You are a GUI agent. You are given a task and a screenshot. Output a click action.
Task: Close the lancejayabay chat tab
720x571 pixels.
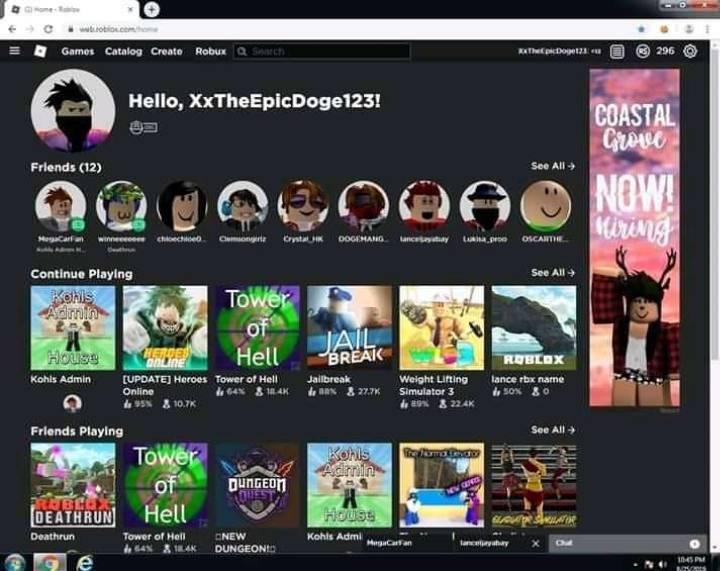click(x=535, y=543)
